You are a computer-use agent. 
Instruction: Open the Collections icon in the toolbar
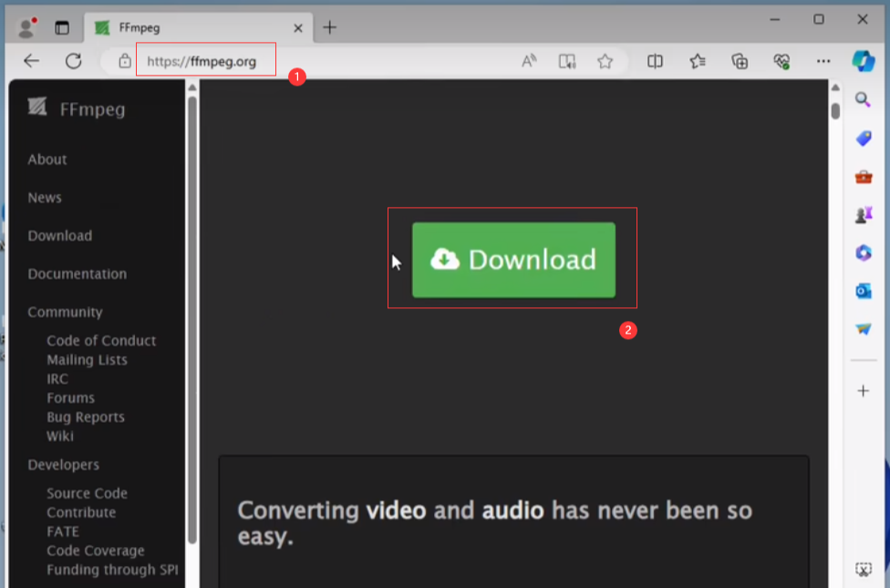pyautogui.click(x=740, y=61)
